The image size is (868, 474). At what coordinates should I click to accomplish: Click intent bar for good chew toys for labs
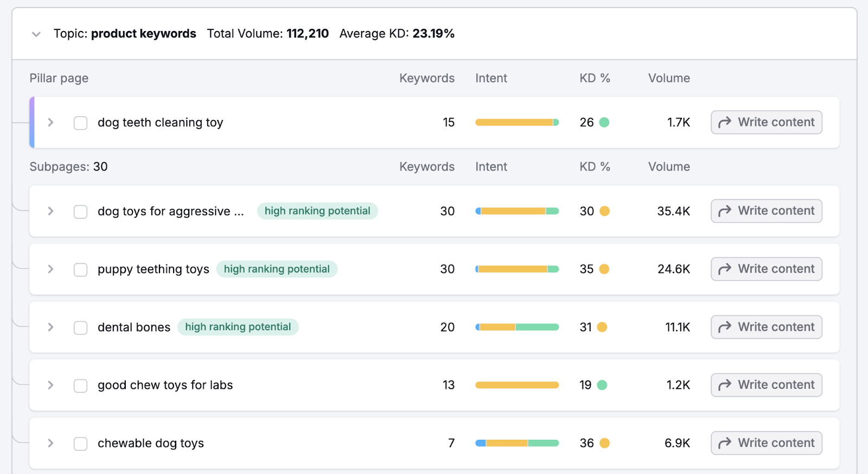pos(517,385)
